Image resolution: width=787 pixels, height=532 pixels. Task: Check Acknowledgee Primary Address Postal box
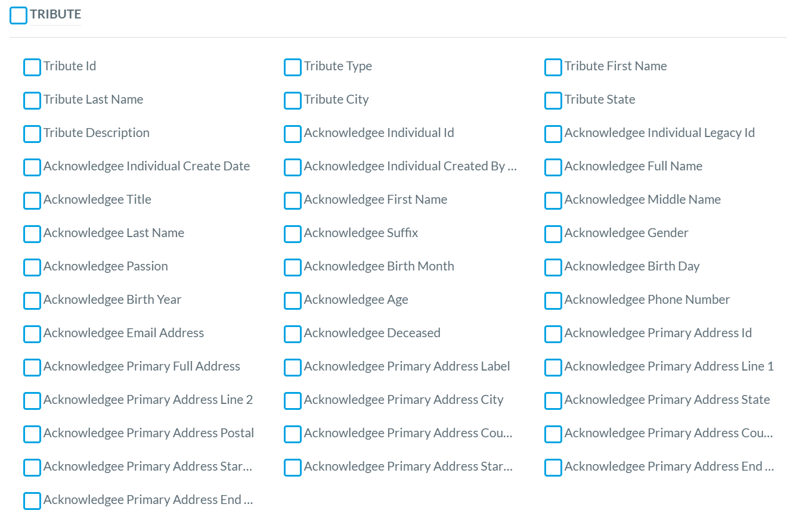(32, 434)
